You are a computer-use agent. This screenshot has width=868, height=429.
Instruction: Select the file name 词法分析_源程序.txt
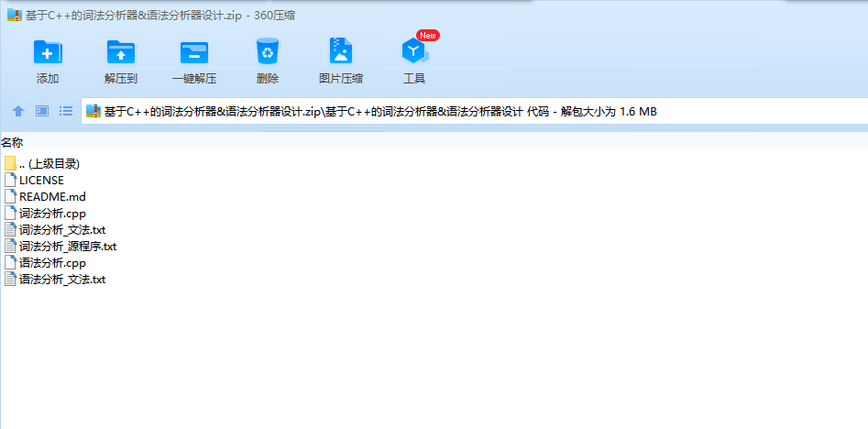coord(68,247)
